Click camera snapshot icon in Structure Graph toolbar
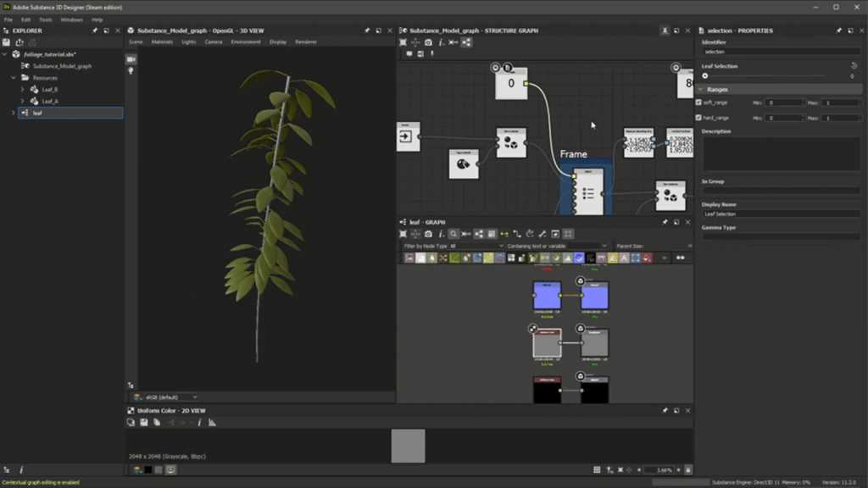Viewport: 868px width, 488px height. click(428, 42)
